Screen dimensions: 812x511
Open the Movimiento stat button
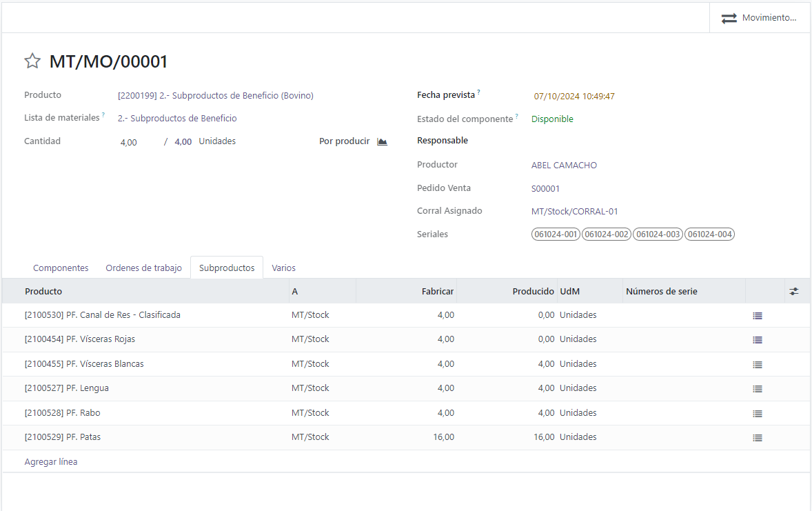click(x=760, y=18)
